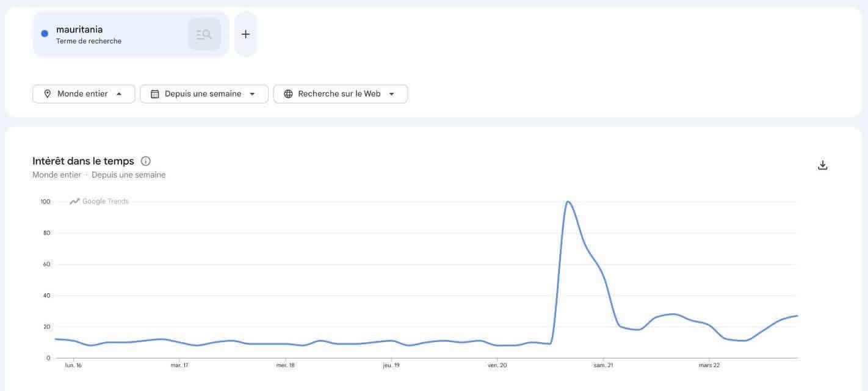Click the "Terme de recherche" label
Viewport: 868px width, 391px height.
[89, 42]
